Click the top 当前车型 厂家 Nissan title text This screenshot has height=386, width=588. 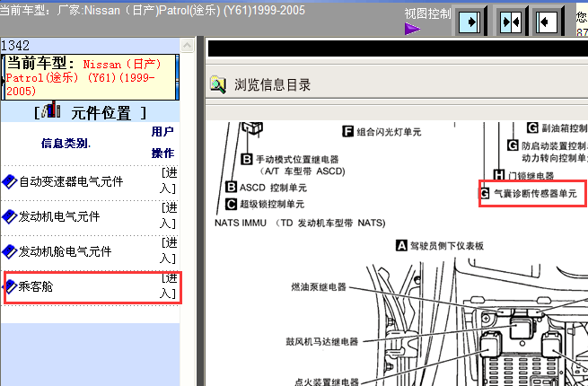pyautogui.click(x=153, y=10)
